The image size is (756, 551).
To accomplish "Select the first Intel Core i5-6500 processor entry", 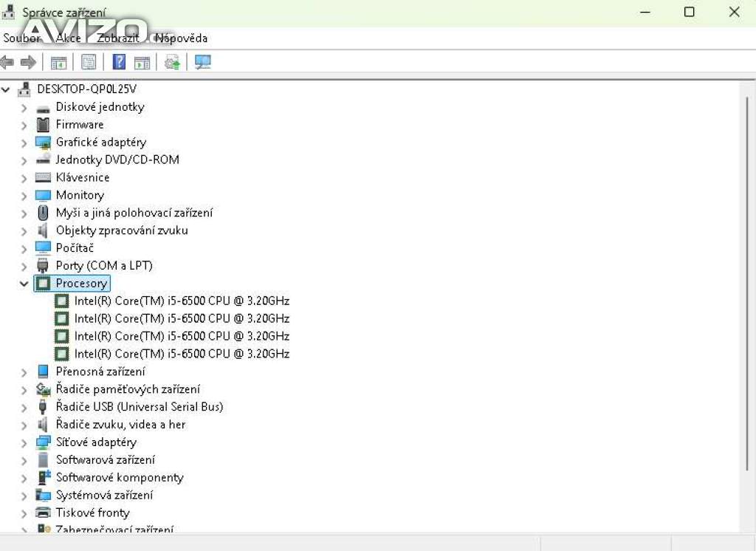I will [x=181, y=301].
